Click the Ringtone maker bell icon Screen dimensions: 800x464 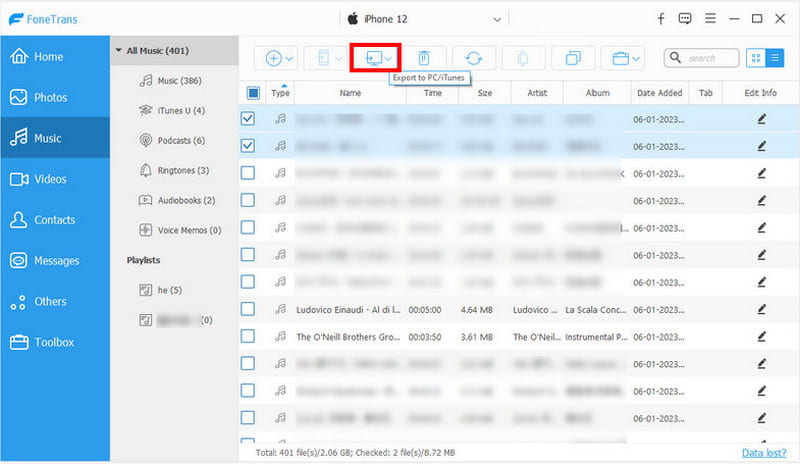point(523,58)
